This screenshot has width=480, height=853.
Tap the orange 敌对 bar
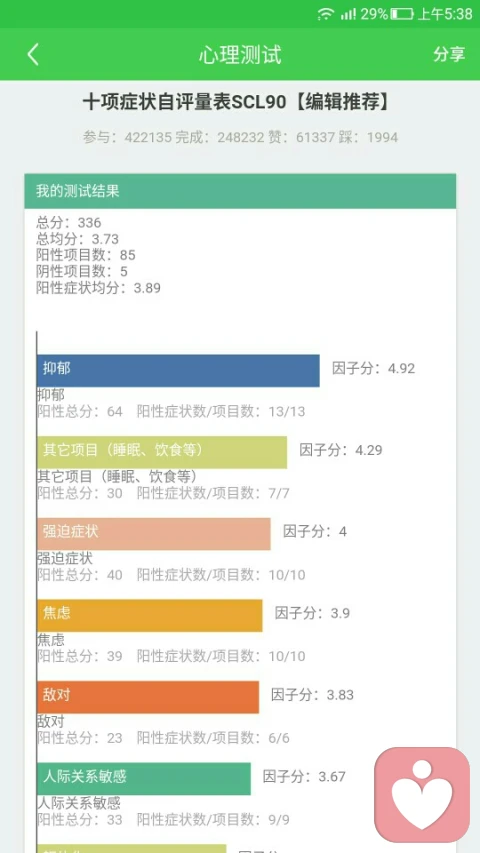(148, 696)
